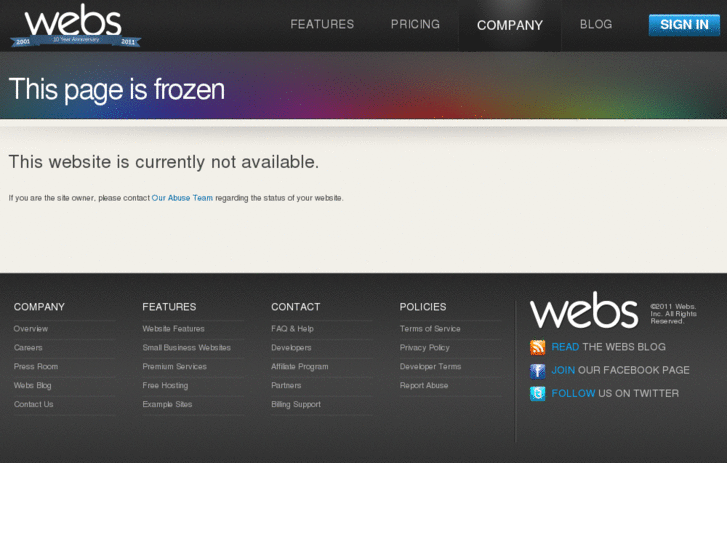The width and height of the screenshot is (727, 545).
Task: Click Read the Webs Blog text link
Action: [x=608, y=347]
